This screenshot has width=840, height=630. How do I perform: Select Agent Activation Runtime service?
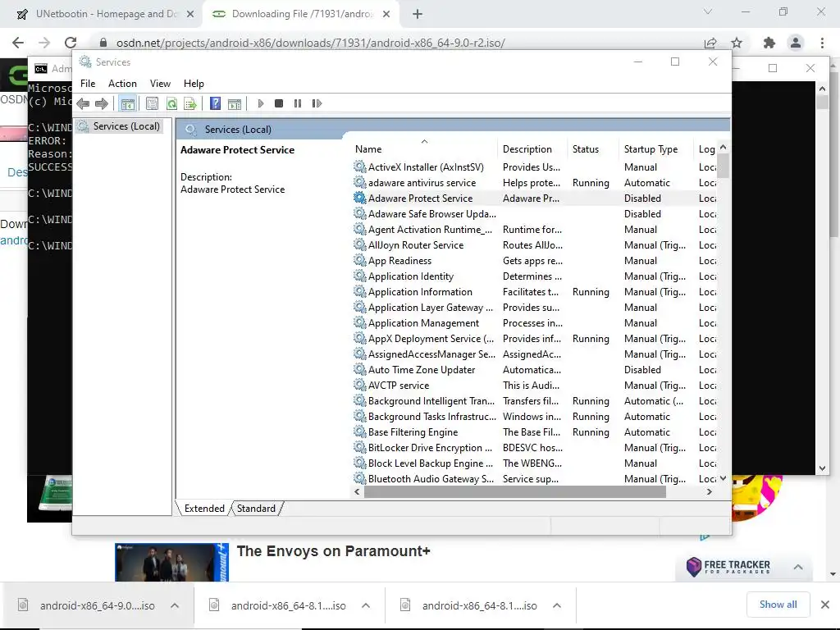click(534, 230)
